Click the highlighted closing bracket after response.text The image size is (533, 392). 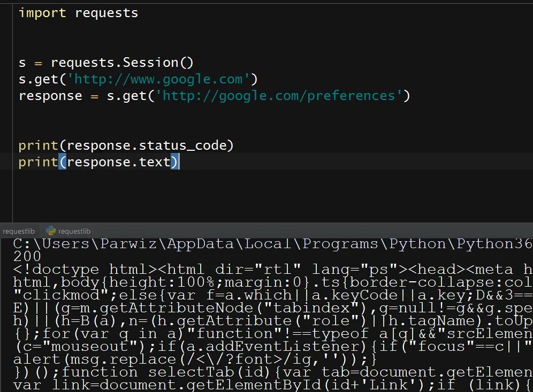[175, 162]
